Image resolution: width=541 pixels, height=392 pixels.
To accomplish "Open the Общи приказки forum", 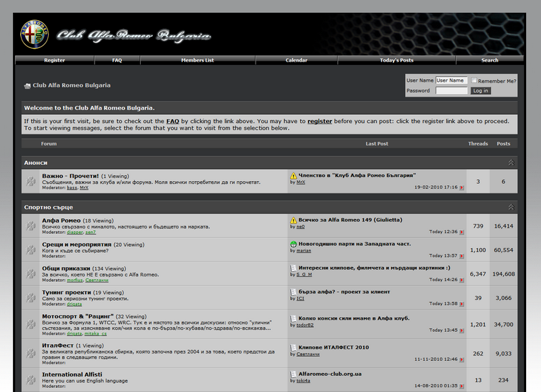I will tap(66, 268).
